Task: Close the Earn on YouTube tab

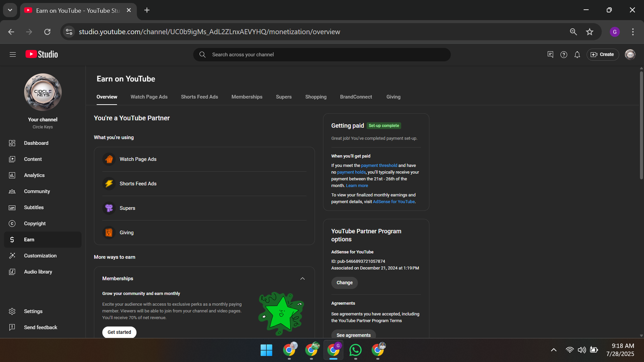Action: tap(129, 10)
